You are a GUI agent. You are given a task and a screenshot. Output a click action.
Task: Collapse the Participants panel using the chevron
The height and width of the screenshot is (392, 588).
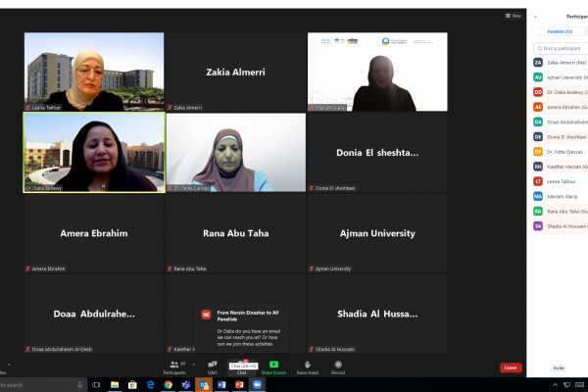pos(535,16)
